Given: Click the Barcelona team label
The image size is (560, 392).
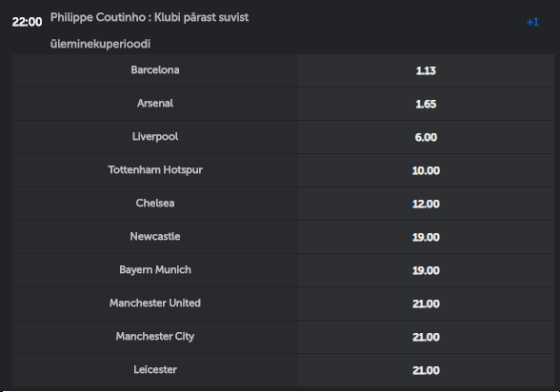Looking at the screenshot, I should [x=155, y=69].
